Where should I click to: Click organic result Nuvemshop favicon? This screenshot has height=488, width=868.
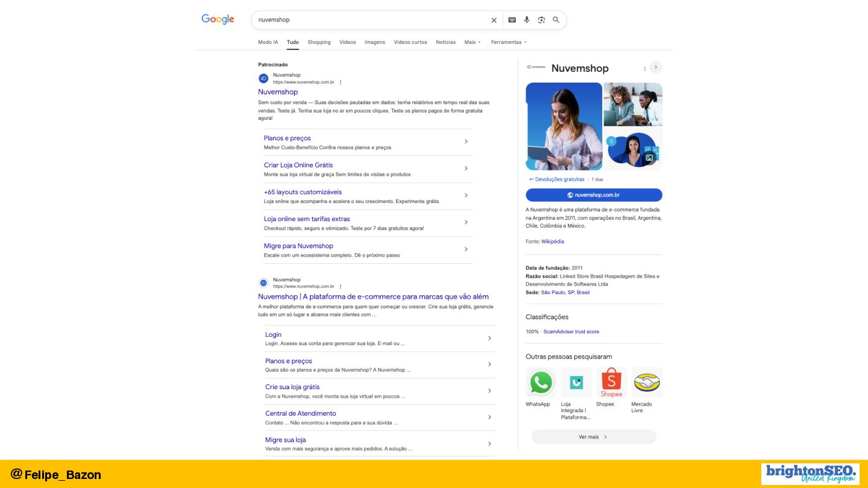(263, 283)
